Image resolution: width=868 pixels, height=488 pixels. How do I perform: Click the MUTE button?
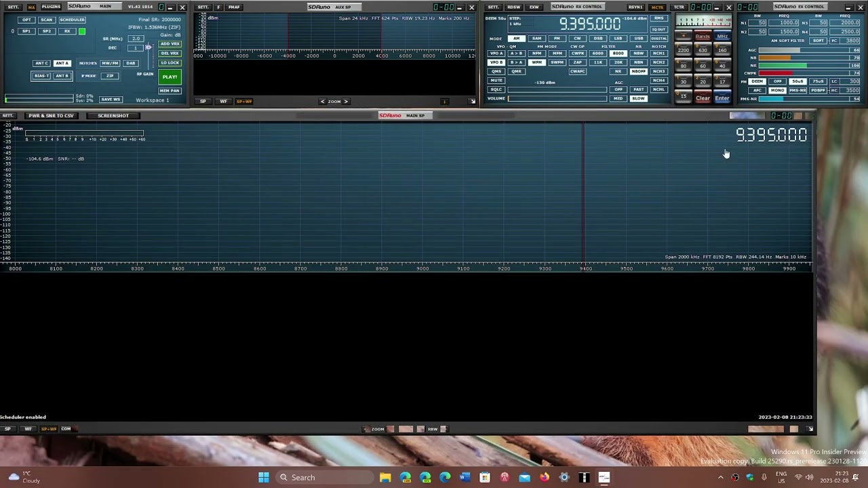pos(496,81)
